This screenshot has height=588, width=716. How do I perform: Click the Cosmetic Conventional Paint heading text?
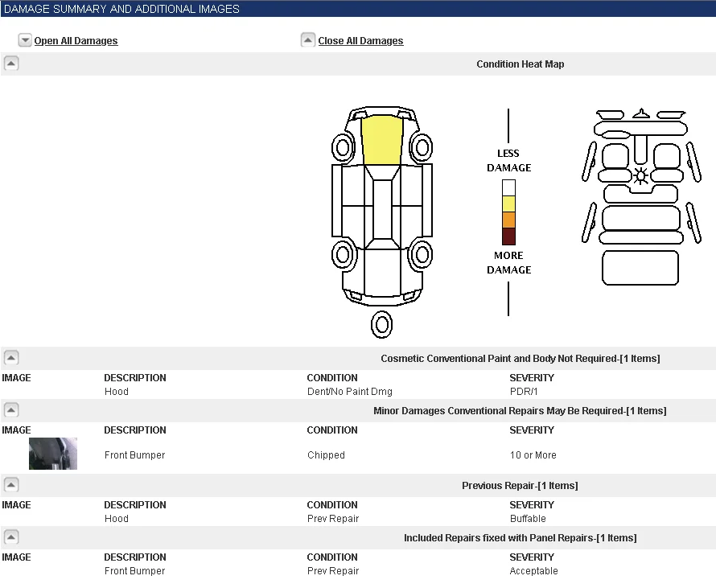click(x=520, y=359)
